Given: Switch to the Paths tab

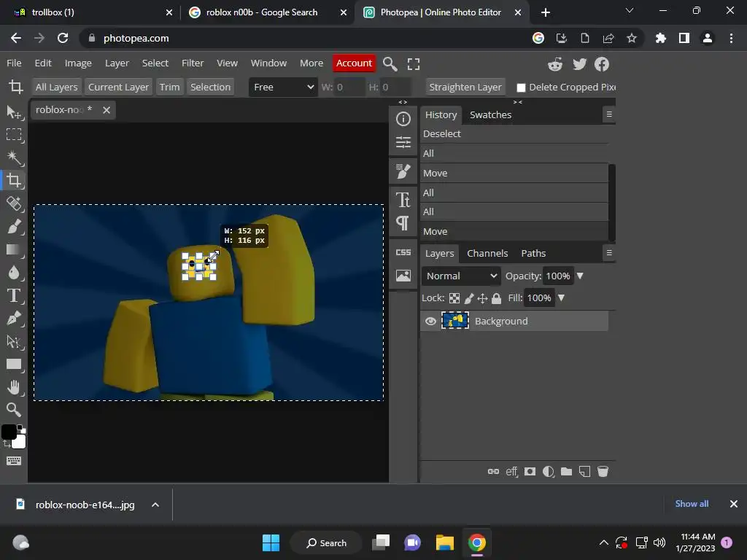Looking at the screenshot, I should pos(533,253).
